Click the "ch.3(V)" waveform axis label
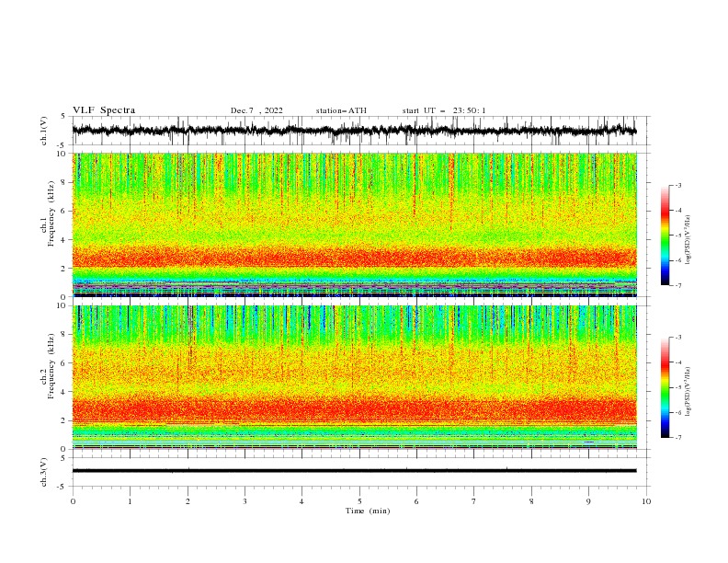 pos(44,472)
